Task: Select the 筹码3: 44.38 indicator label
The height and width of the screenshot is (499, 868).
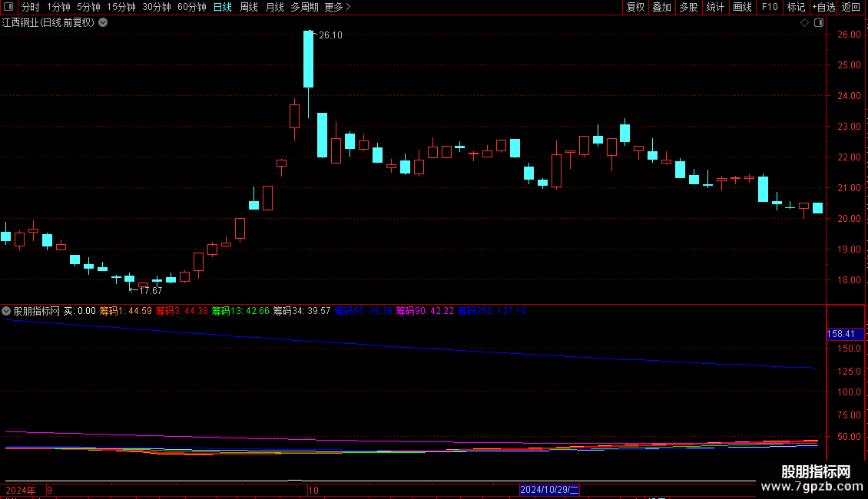Action: [x=181, y=311]
